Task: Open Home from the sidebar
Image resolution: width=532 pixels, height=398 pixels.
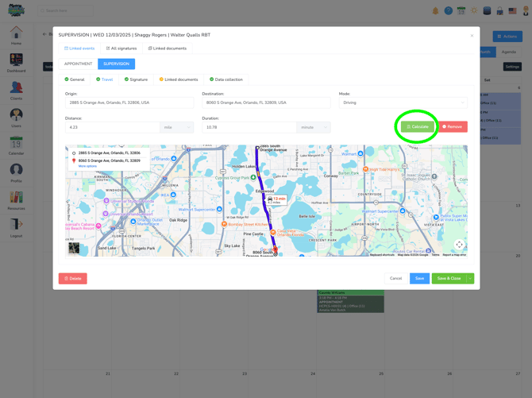Action: point(17,36)
